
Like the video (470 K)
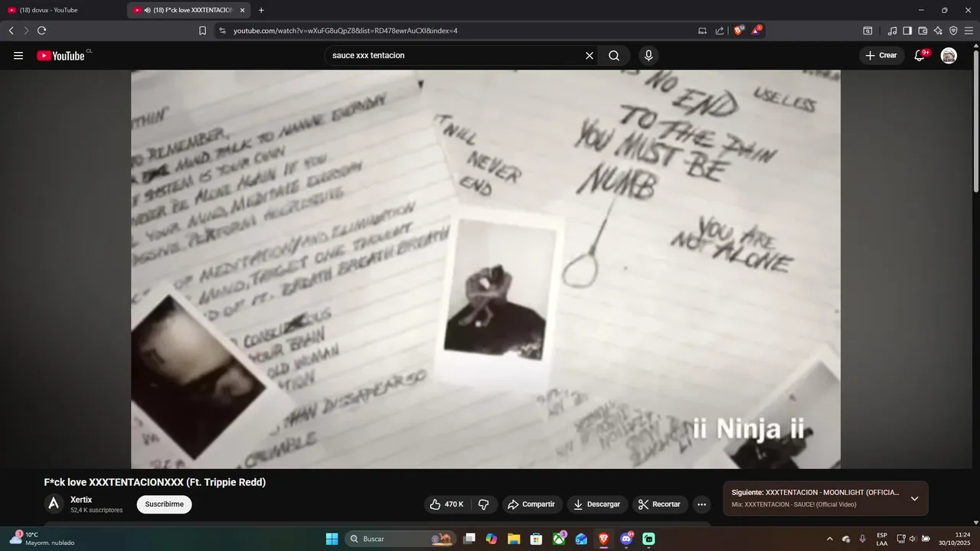446,504
